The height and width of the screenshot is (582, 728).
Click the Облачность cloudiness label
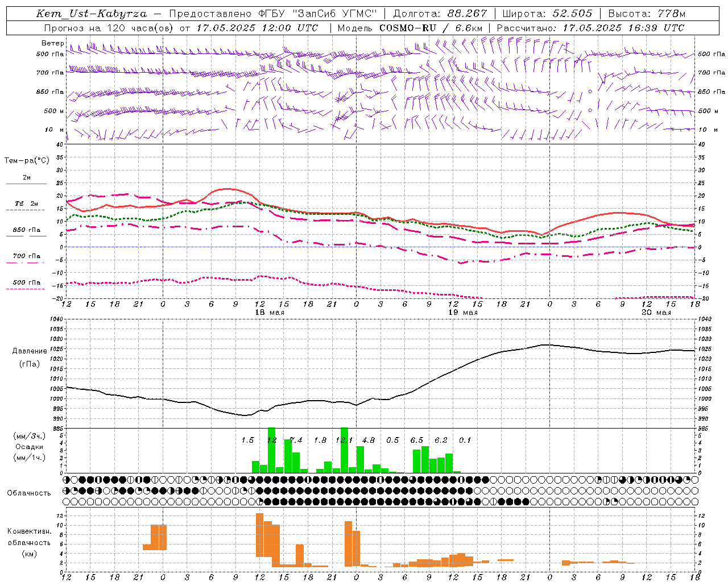click(29, 493)
